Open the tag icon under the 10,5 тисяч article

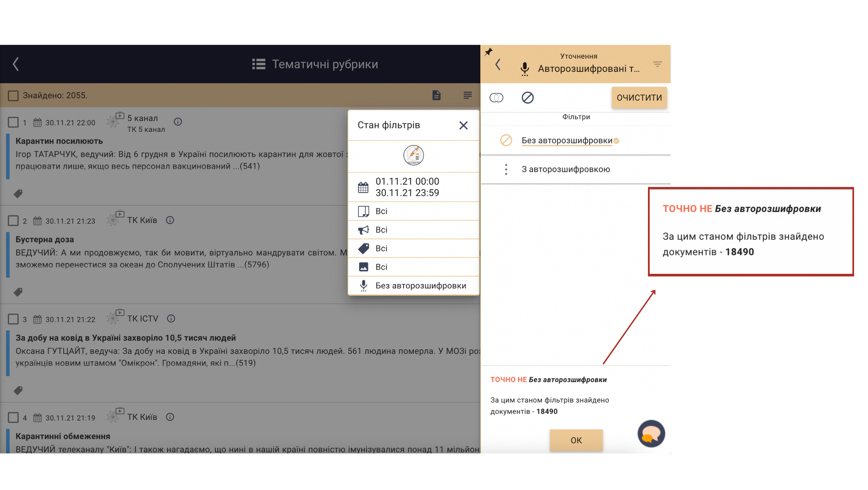coord(18,390)
